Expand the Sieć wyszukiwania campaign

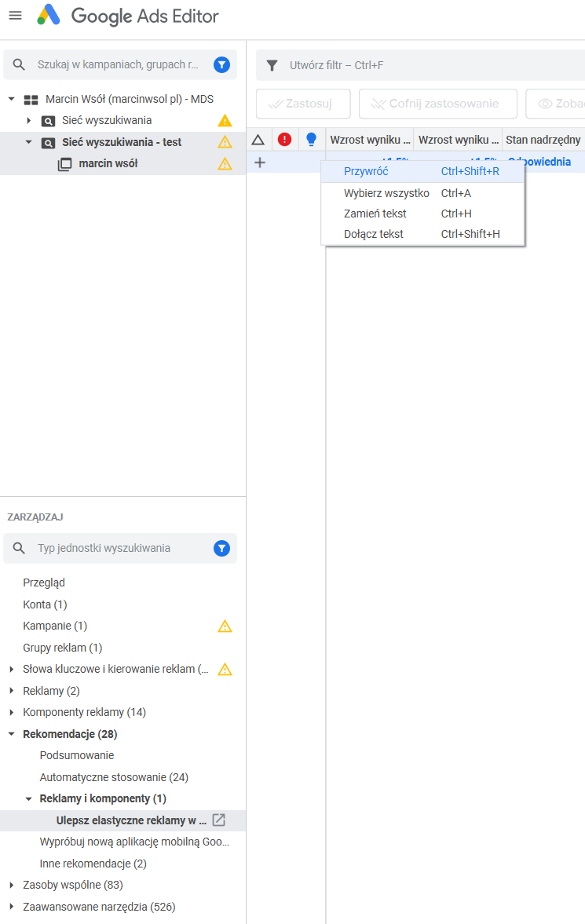point(28,120)
